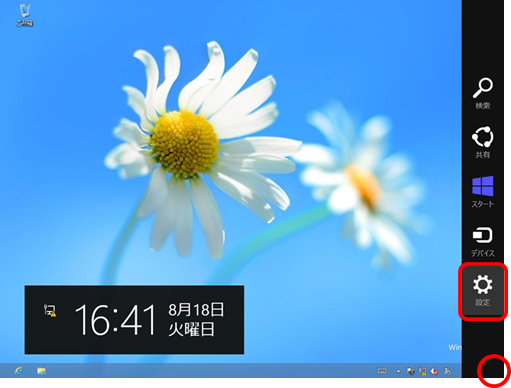Open the Action Center flag icon
The width and height of the screenshot is (511, 388).
click(x=411, y=371)
